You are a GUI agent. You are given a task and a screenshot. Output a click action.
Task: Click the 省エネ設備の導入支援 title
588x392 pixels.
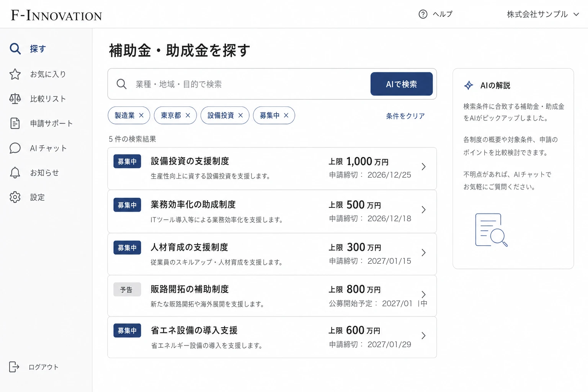194,330
